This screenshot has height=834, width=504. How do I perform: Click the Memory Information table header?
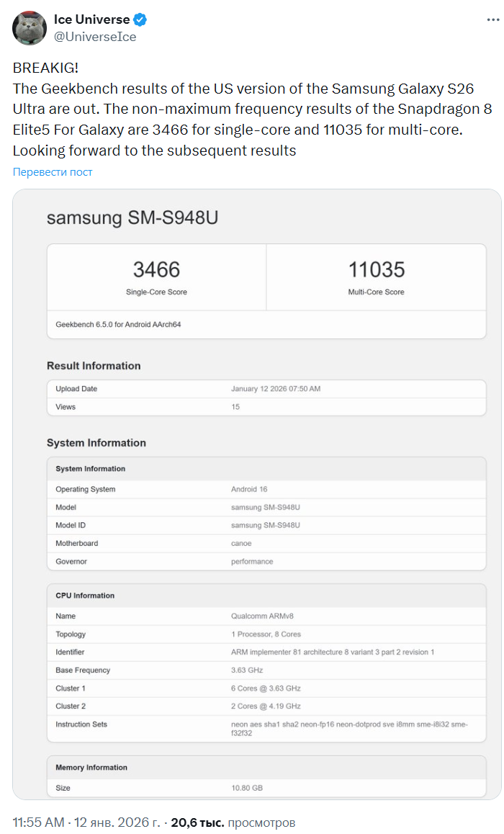coord(91,768)
